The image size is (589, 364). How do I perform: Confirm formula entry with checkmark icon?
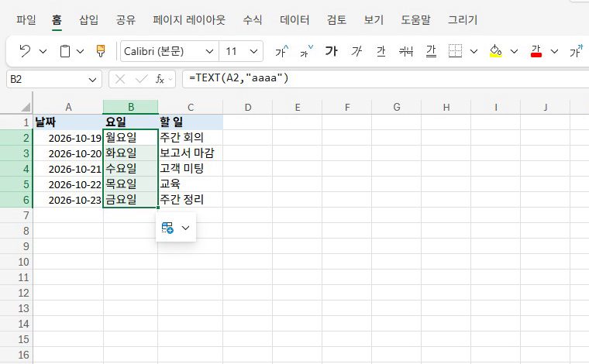coord(142,79)
